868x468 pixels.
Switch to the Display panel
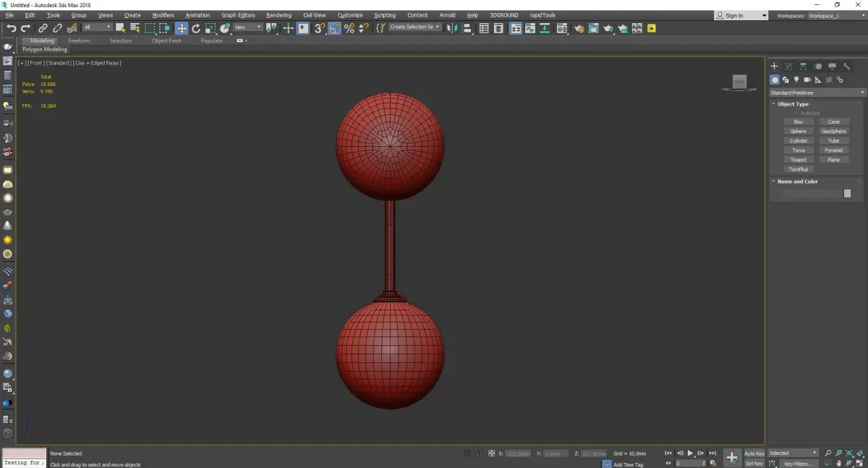[x=832, y=67]
